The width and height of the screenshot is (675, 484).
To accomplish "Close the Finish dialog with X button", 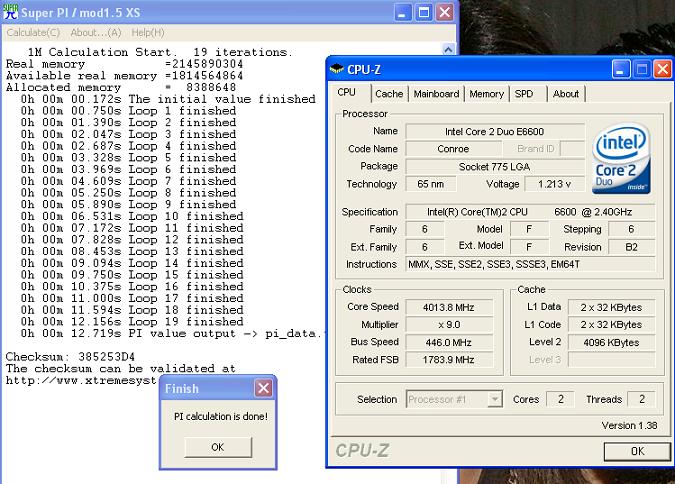I will pyautogui.click(x=263, y=388).
